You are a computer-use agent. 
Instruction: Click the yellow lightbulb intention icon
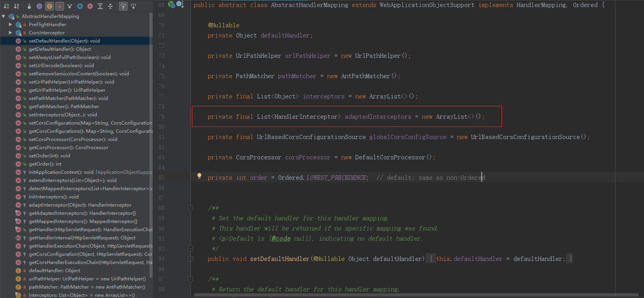click(x=199, y=176)
